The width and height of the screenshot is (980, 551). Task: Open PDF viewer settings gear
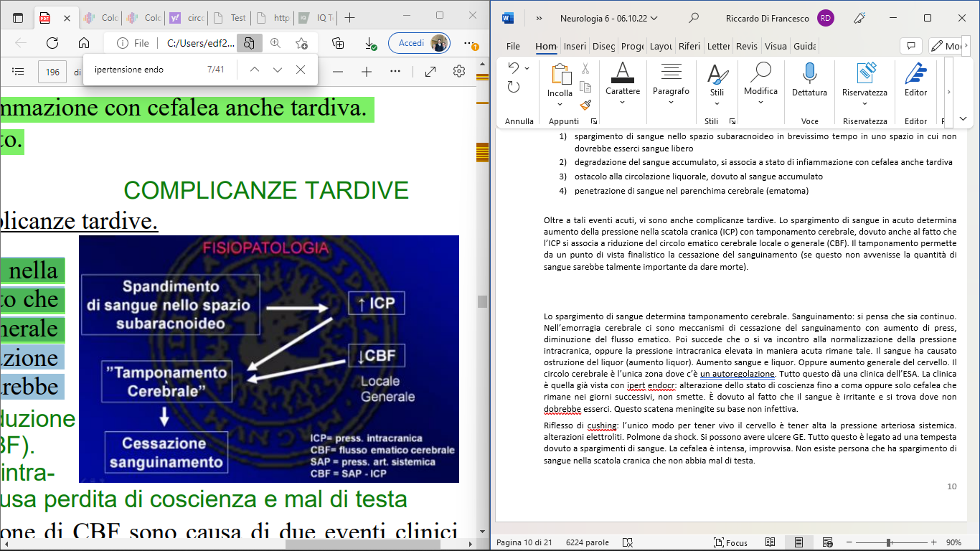(459, 72)
